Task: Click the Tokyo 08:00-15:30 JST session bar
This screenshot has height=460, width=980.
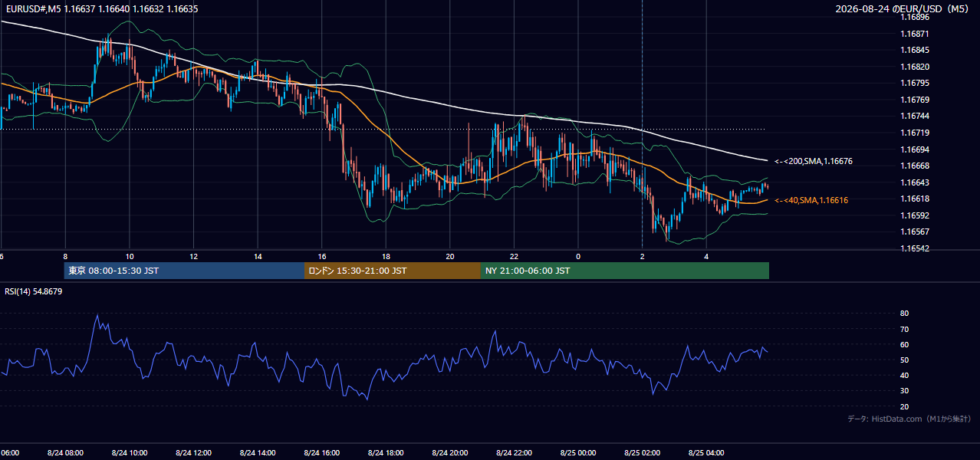Action: [x=185, y=271]
